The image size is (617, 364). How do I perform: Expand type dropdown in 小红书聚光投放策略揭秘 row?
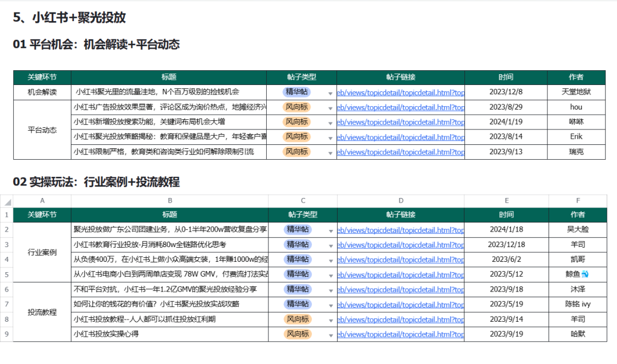330,139
